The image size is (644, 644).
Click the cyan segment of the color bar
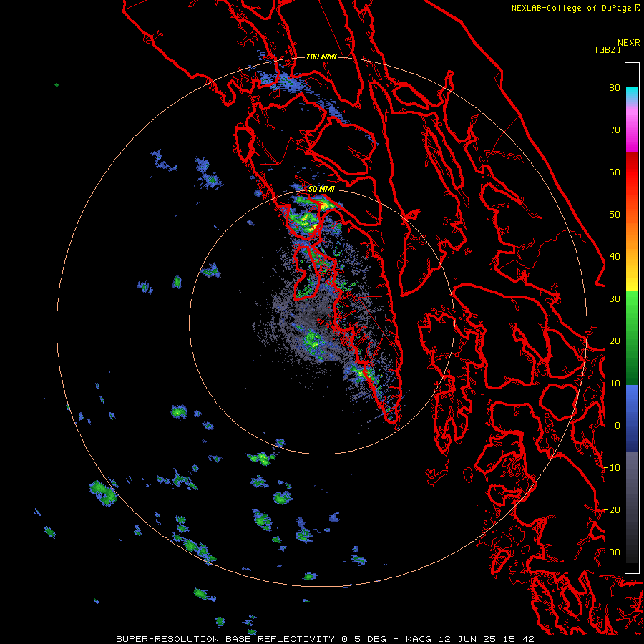[632, 94]
